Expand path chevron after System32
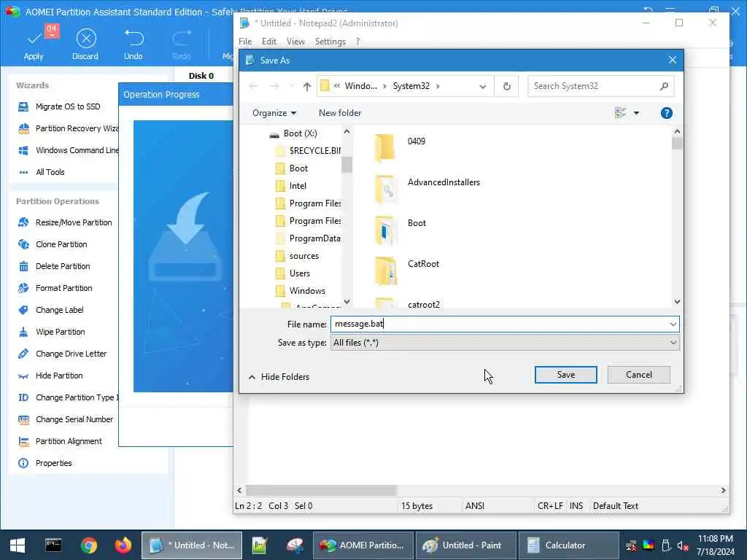Viewport: 747px width, 560px height. pyautogui.click(x=438, y=86)
